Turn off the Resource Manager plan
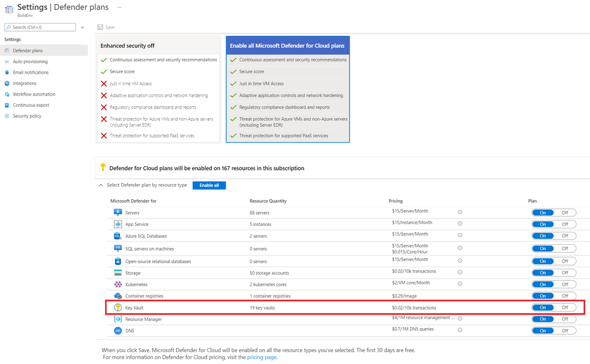 point(565,319)
